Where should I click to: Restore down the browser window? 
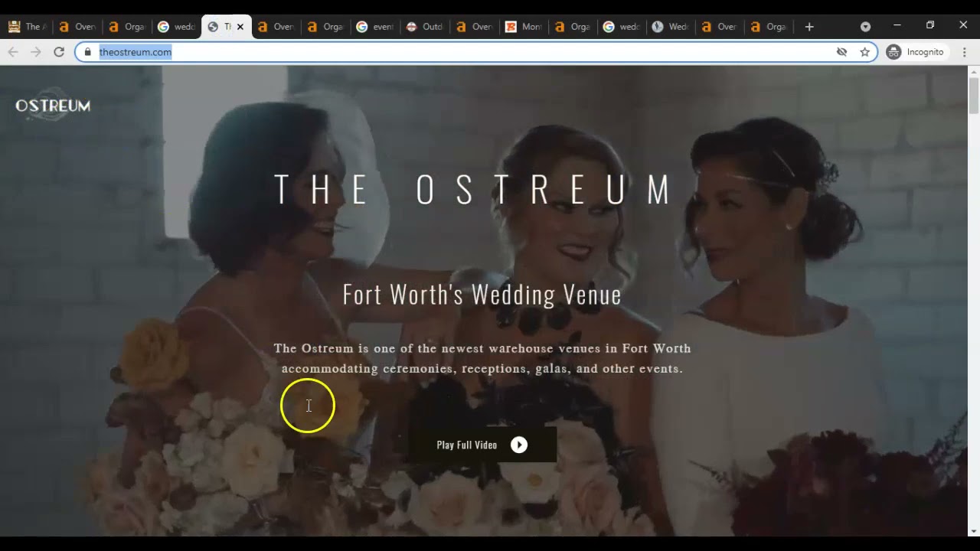[x=930, y=25]
